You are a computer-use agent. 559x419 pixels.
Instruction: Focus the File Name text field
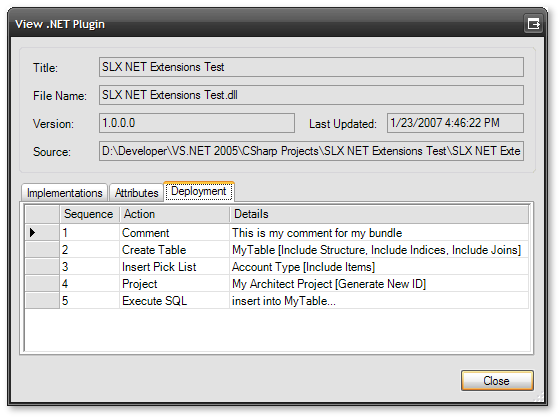(311, 95)
